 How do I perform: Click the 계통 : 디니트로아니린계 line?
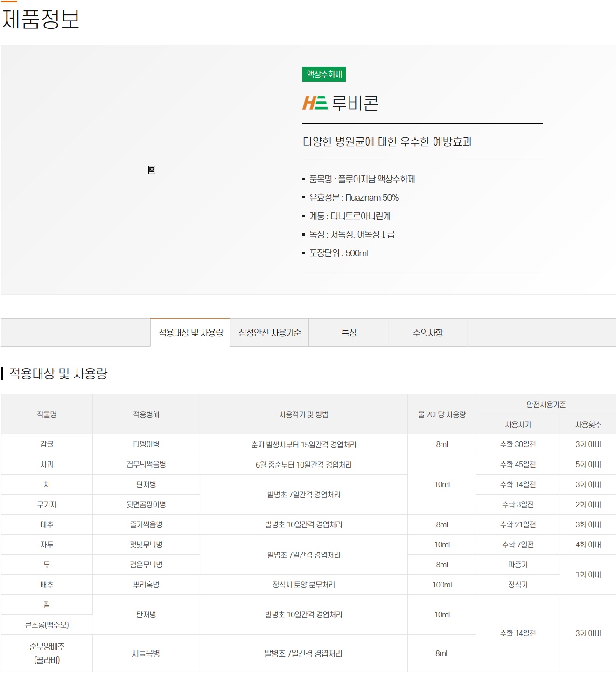(350, 216)
